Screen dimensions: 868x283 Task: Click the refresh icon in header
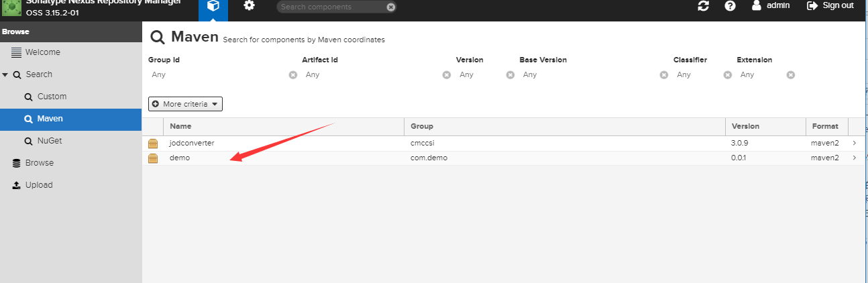tap(703, 6)
